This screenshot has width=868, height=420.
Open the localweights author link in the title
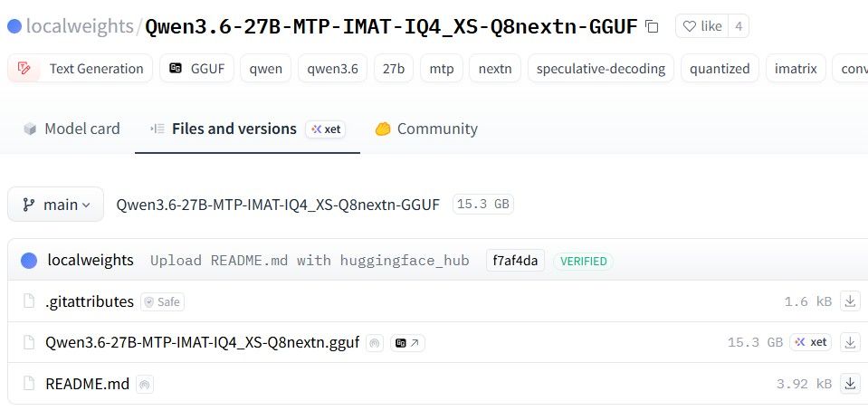coord(80,26)
